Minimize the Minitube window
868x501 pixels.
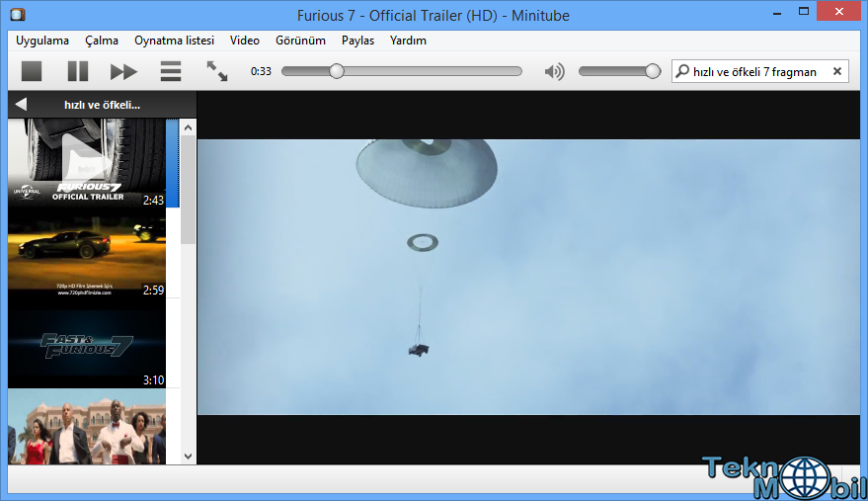click(x=777, y=12)
